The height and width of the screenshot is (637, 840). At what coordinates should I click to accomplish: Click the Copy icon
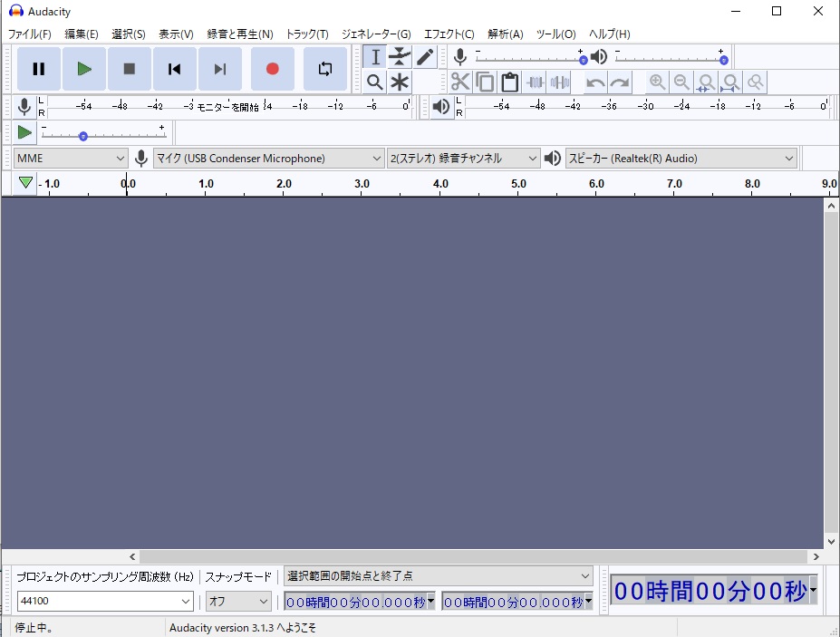(485, 82)
